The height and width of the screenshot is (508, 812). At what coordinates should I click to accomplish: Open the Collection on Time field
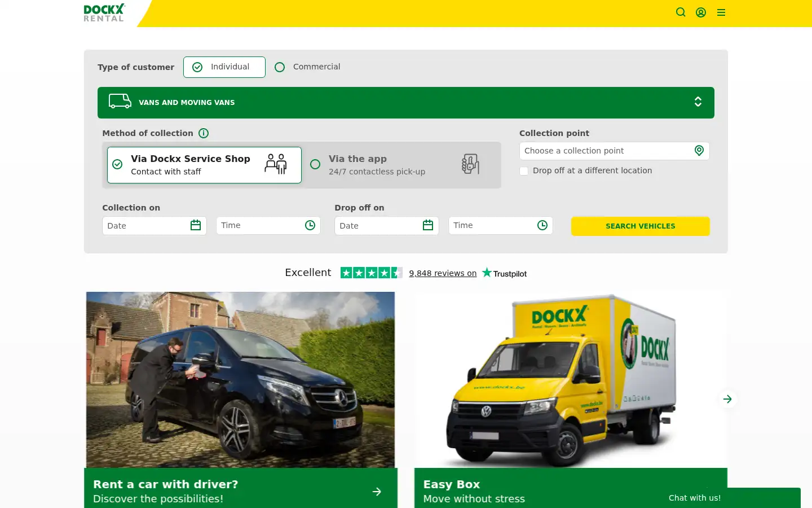point(268,226)
